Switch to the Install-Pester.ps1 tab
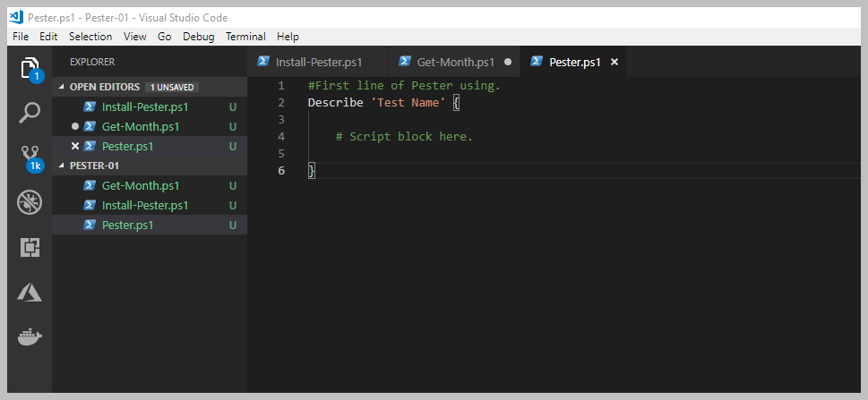Viewport: 868px width, 400px height. pos(318,62)
